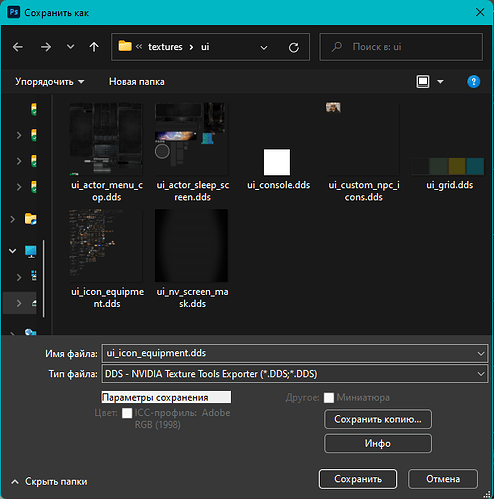Expand the Имя файла name dropdown
This screenshot has height=499, width=494.
coord(481,353)
